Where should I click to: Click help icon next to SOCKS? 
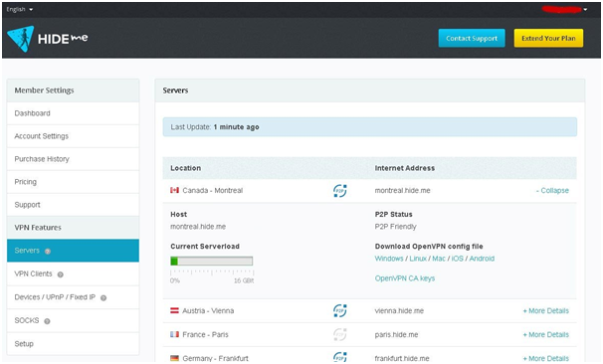pyautogui.click(x=47, y=321)
